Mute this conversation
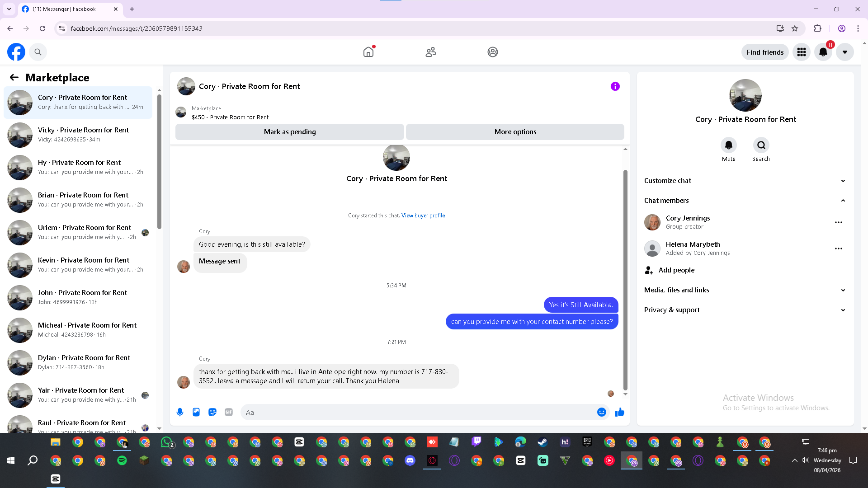 [728, 145]
